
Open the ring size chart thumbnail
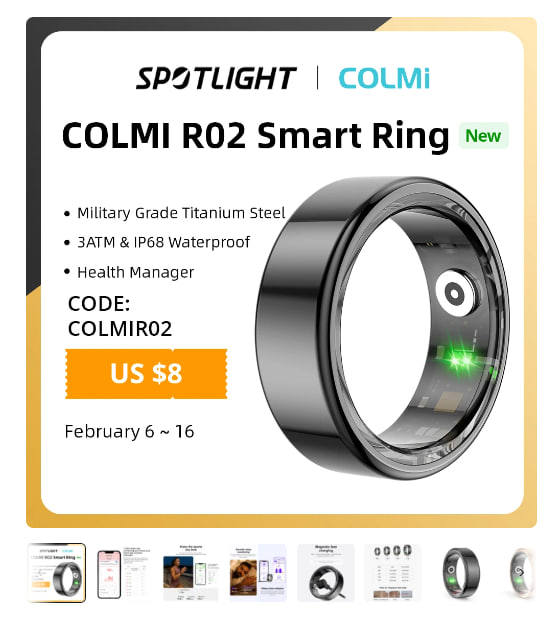392,573
